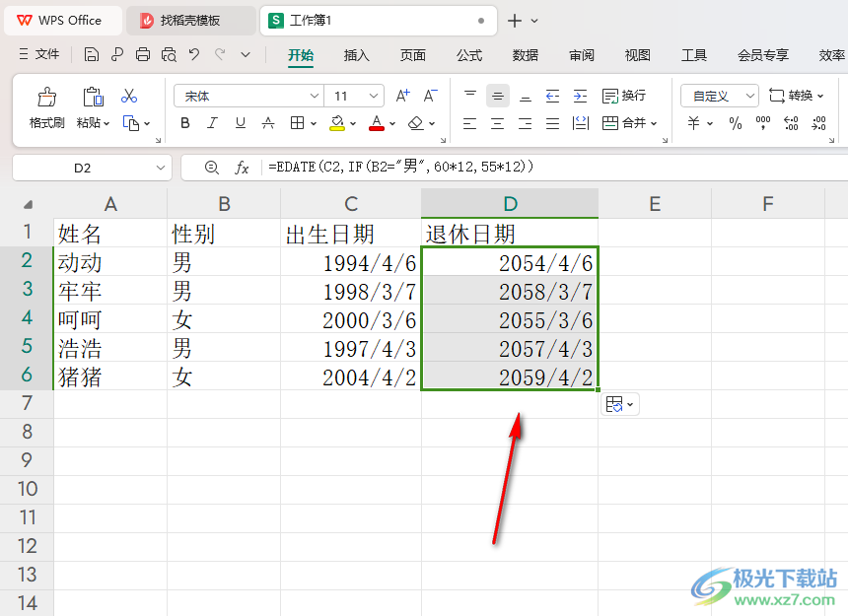Switch to the 数据 tab

[526, 55]
